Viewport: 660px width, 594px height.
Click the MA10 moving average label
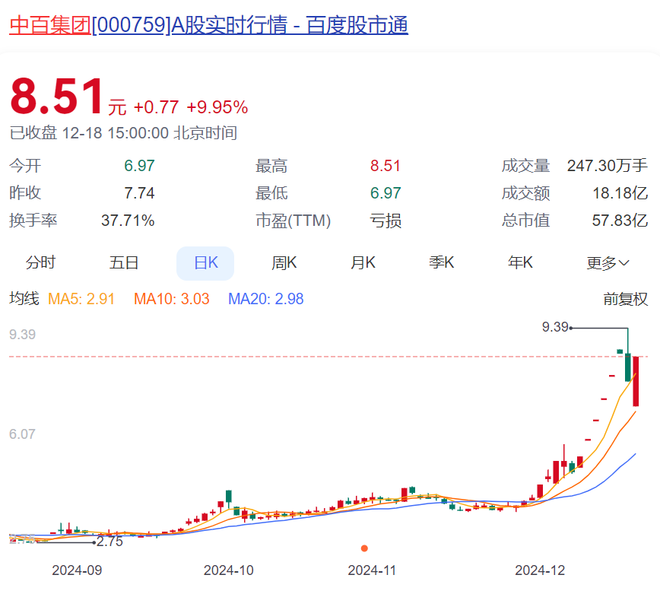point(171,299)
